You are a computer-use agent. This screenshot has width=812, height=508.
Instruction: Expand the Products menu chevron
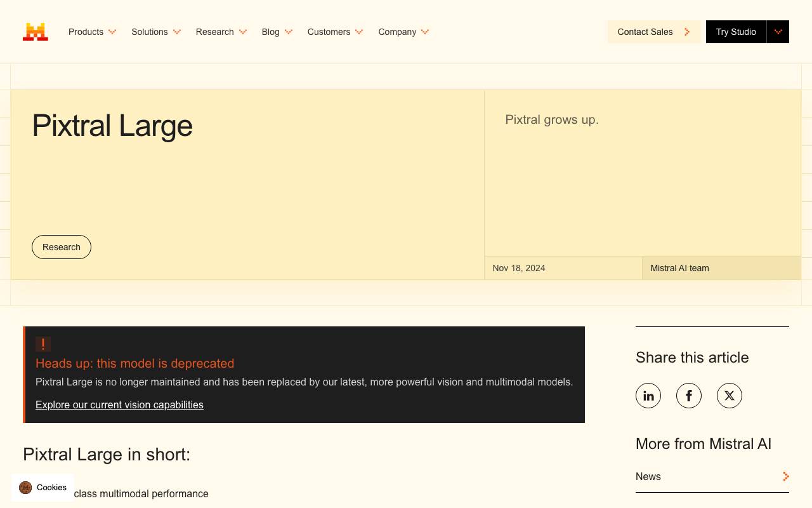point(112,32)
